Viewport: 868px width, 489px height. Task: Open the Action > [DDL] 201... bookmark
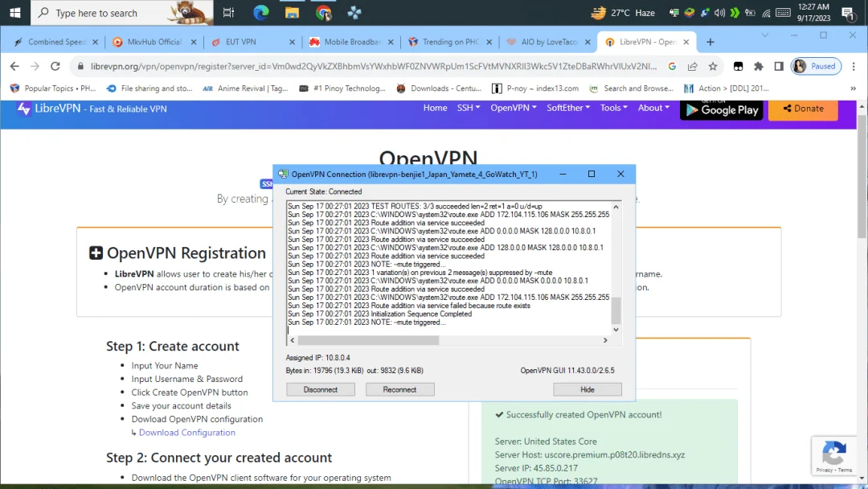click(x=727, y=88)
